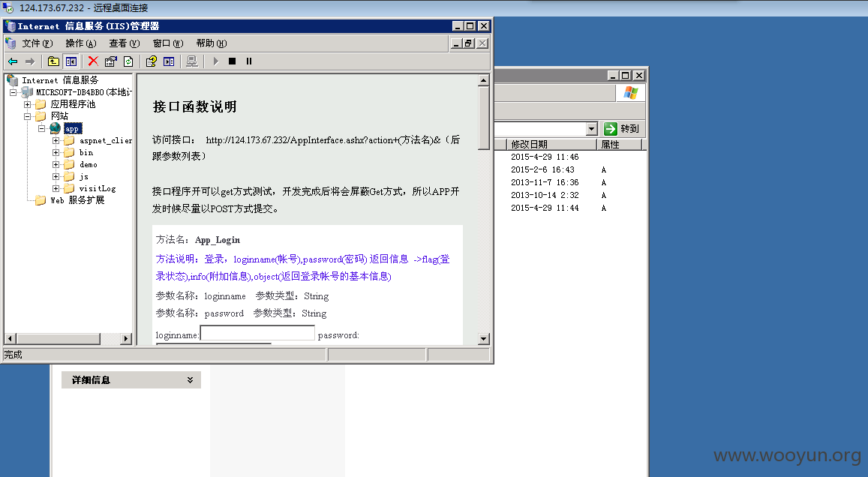The width and height of the screenshot is (868, 477).
Task: Select the app website node
Action: point(73,128)
